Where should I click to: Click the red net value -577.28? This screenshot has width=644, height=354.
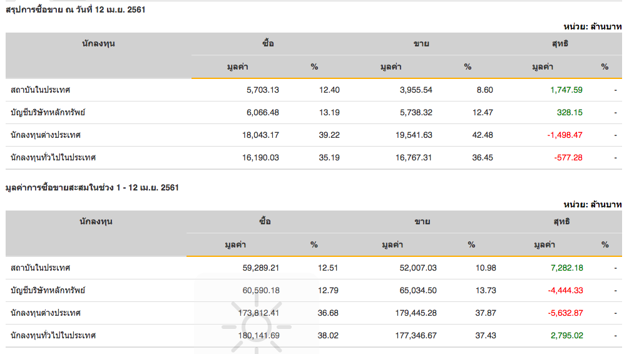(568, 157)
